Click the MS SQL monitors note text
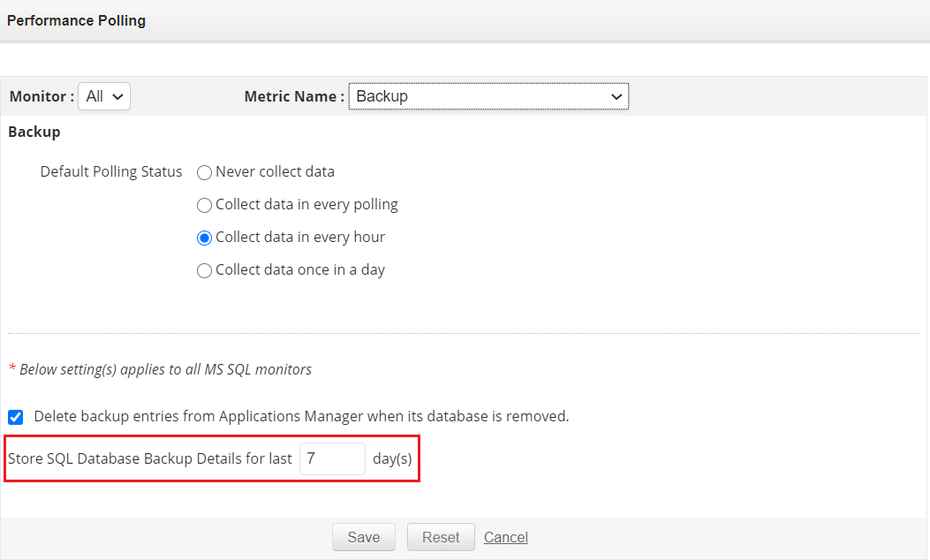Viewport: 930px width, 560px height. 165,369
